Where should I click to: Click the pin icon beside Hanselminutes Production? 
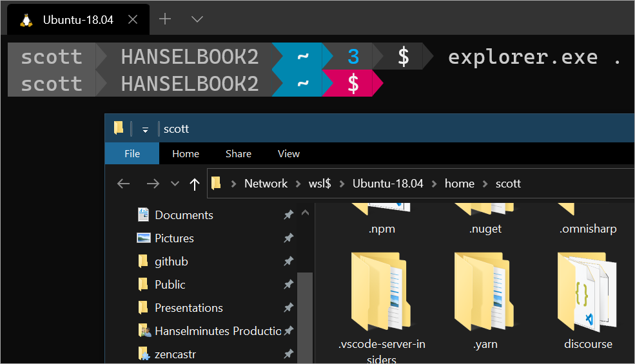288,330
